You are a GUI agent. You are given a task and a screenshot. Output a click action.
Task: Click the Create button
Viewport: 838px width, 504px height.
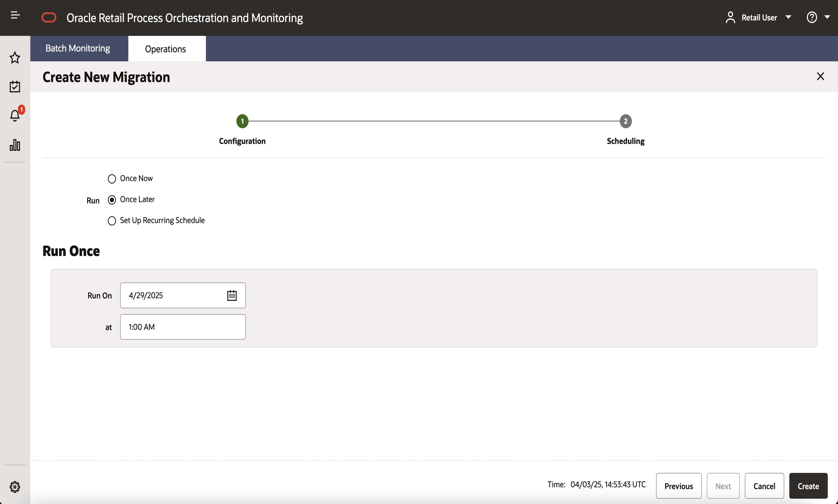[x=808, y=486]
